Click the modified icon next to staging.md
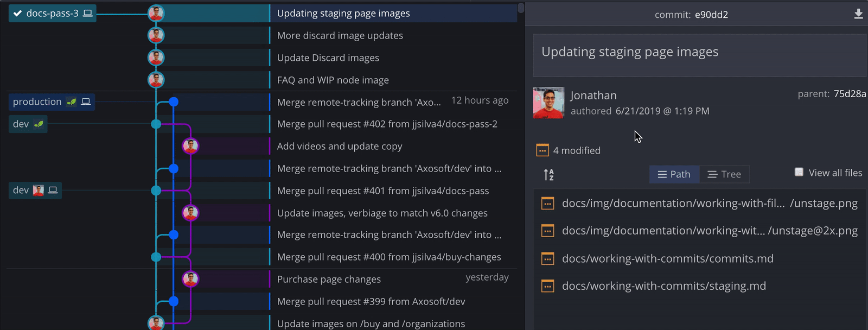The image size is (868, 330). 547,286
